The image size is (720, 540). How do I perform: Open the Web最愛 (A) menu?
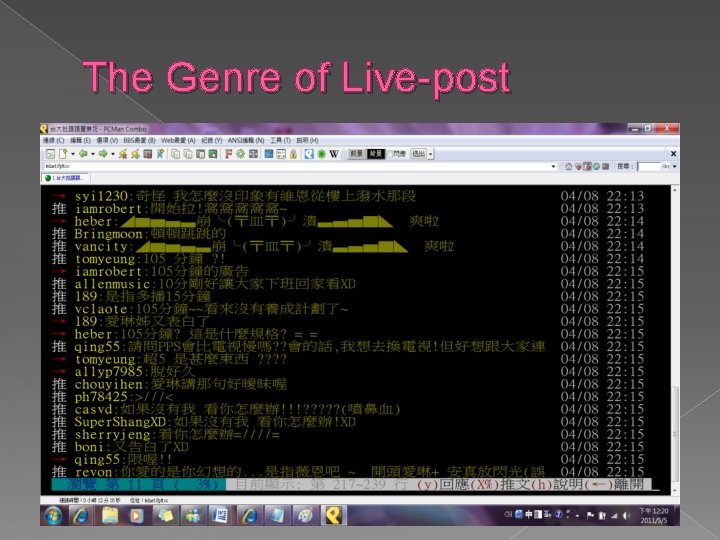(x=178, y=141)
